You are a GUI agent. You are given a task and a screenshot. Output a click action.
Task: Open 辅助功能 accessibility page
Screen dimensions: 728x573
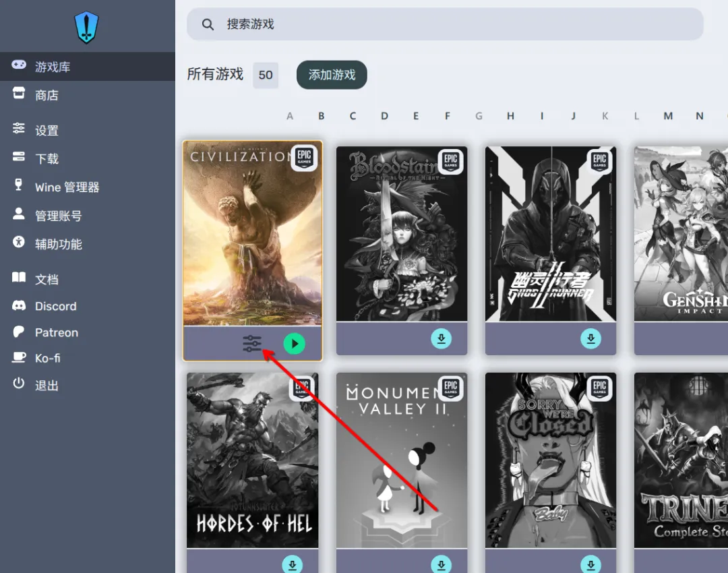pyautogui.click(x=87, y=244)
